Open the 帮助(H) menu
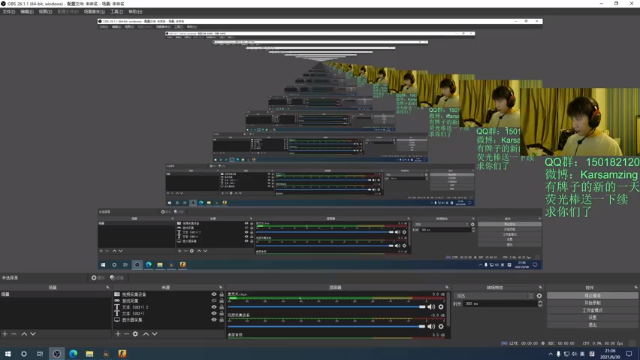The width and height of the screenshot is (640, 360). point(136,12)
